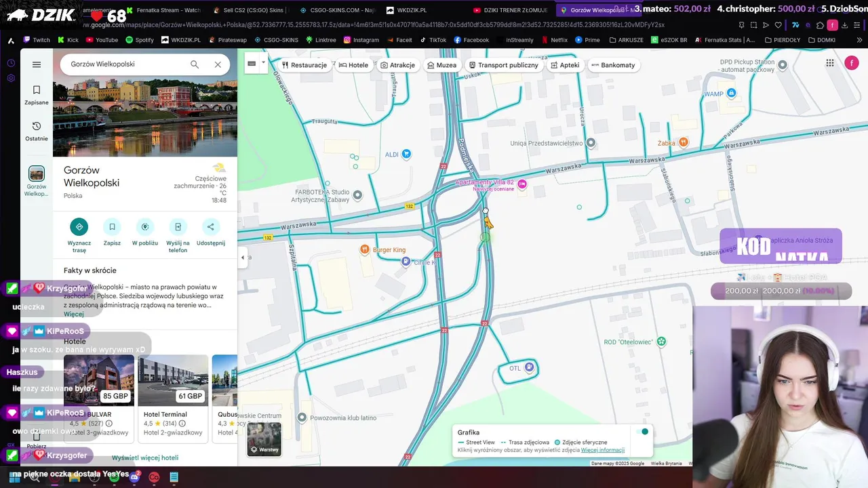
Task: Click the Powozownia klub latino marker
Action: (x=302, y=418)
